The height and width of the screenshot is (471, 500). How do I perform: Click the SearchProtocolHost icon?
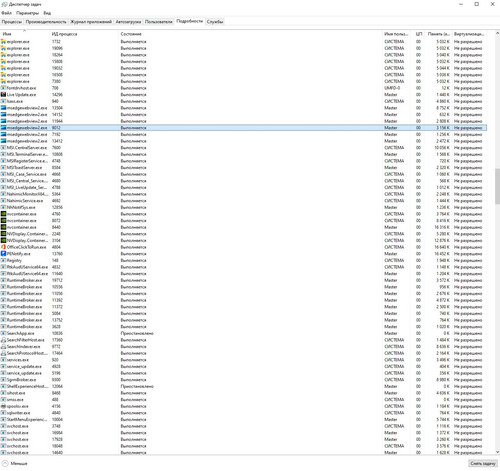tap(3, 353)
